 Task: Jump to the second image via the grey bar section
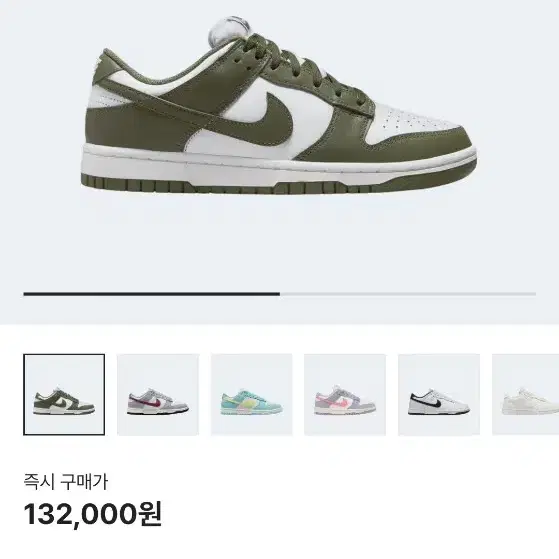tap(408, 294)
